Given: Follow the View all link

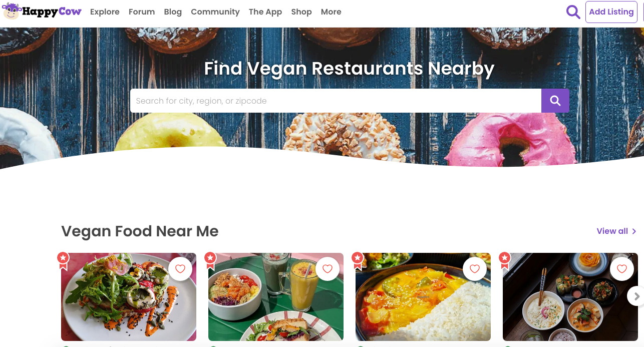Looking at the screenshot, I should pos(616,231).
